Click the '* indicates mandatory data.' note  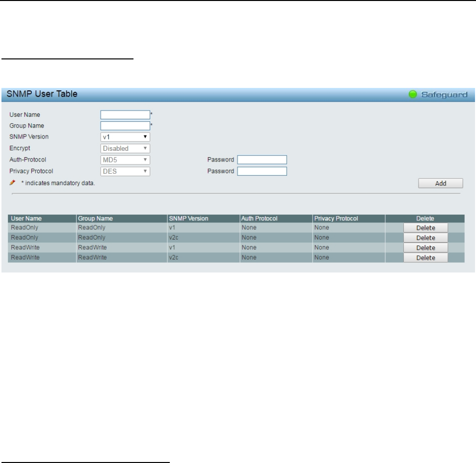click(x=58, y=183)
